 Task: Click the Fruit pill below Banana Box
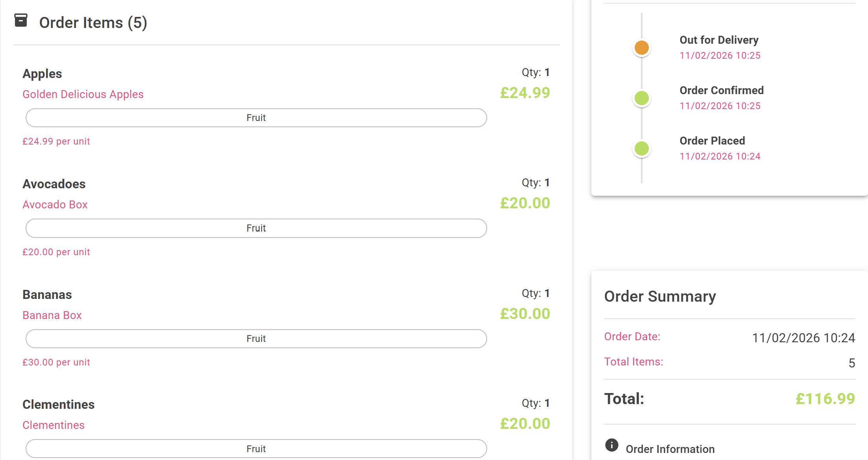coord(256,338)
